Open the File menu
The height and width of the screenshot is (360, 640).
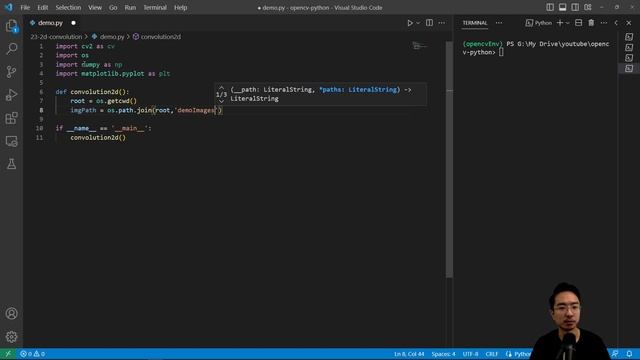pyautogui.click(x=25, y=7)
